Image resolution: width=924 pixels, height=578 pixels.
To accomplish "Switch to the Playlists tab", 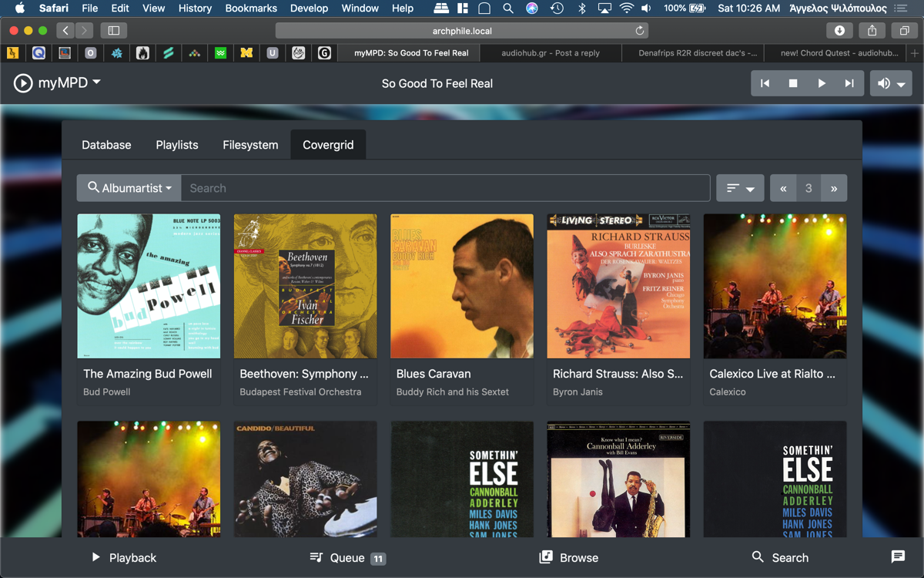I will pyautogui.click(x=177, y=145).
